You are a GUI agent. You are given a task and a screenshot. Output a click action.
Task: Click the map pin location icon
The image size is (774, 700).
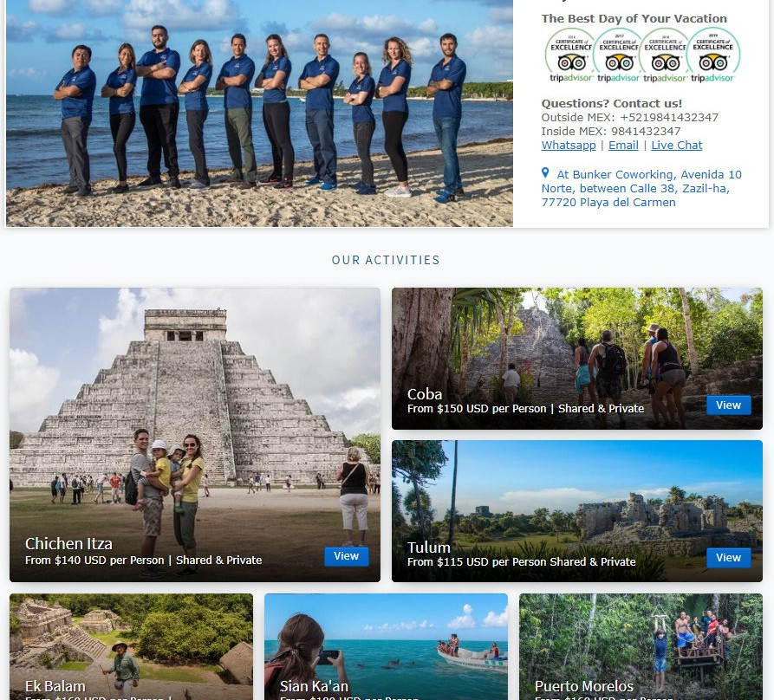(x=545, y=172)
